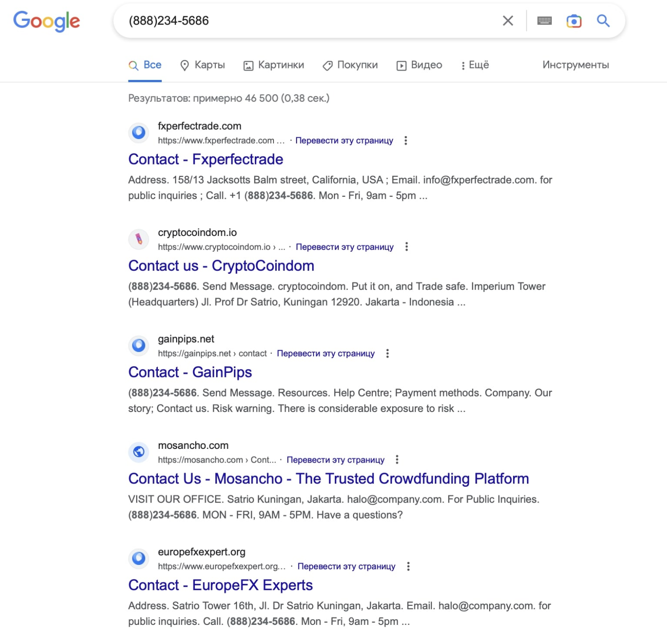This screenshot has height=644, width=667.
Task: Open three-dot menu for fxperfectrade result
Action: [406, 141]
